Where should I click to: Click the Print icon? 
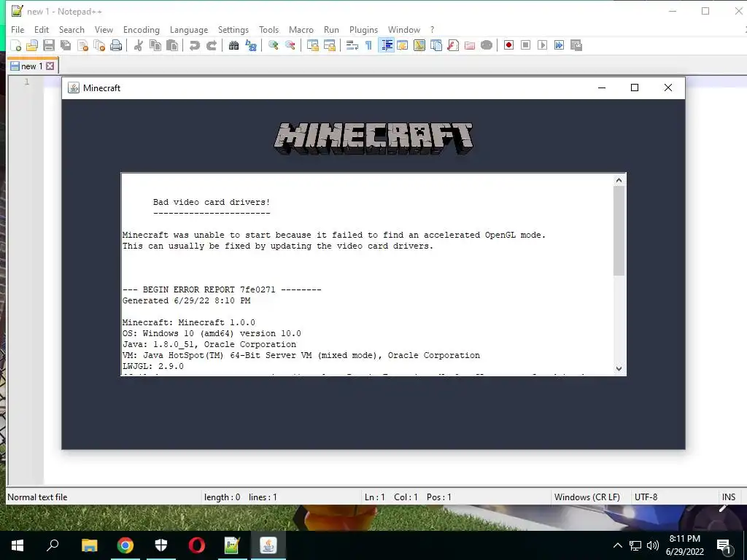click(x=116, y=45)
